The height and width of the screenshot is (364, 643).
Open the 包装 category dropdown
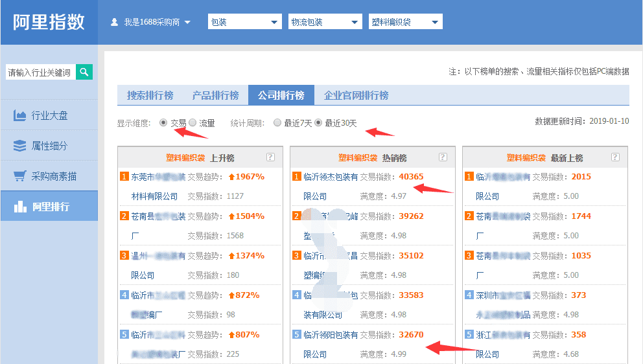pos(245,22)
